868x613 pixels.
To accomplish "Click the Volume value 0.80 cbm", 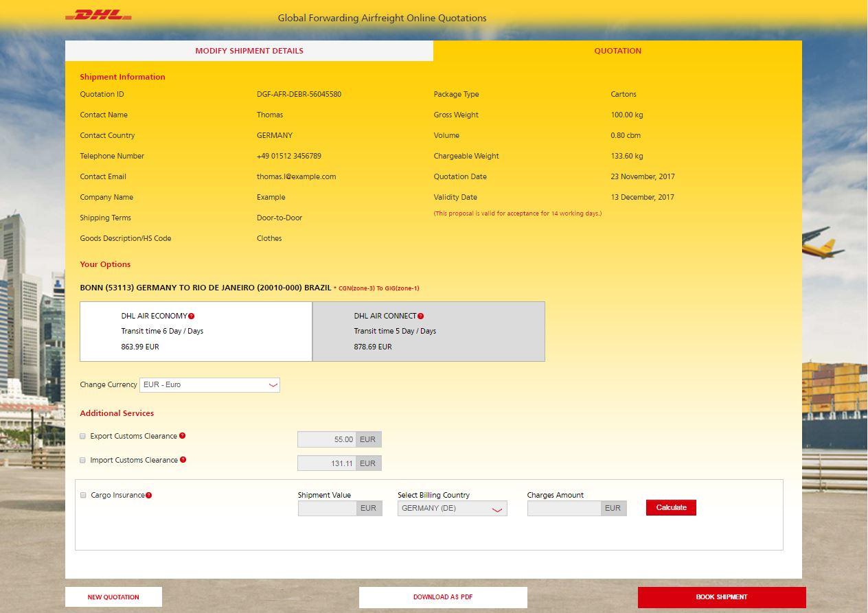I will click(x=626, y=136).
